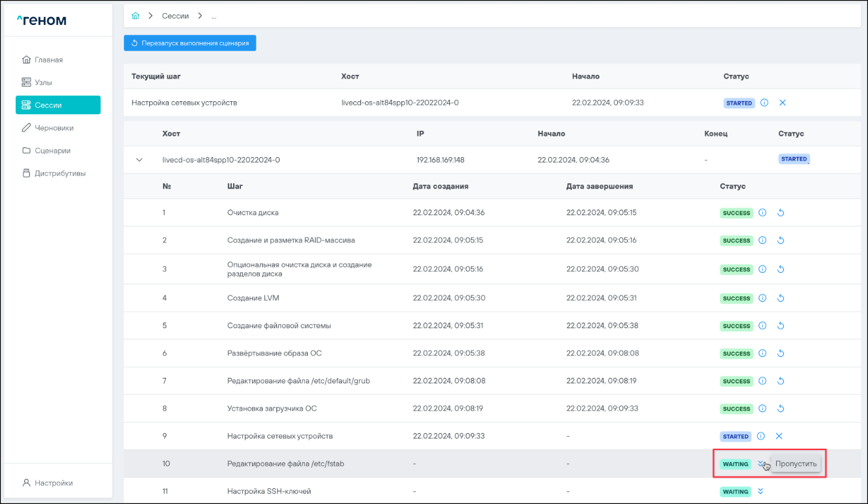868x504 pixels.
Task: Open Дистрибутивы in the sidebar
Action: click(60, 173)
